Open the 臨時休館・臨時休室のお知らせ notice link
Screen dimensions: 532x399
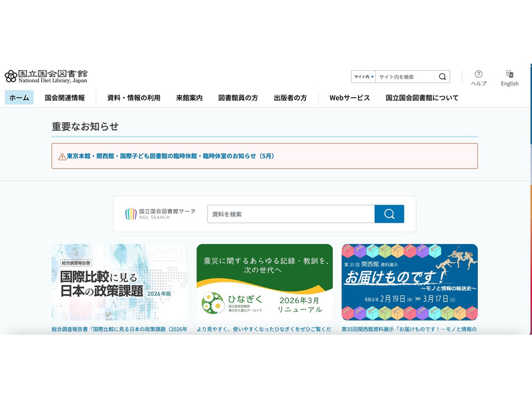pos(171,156)
